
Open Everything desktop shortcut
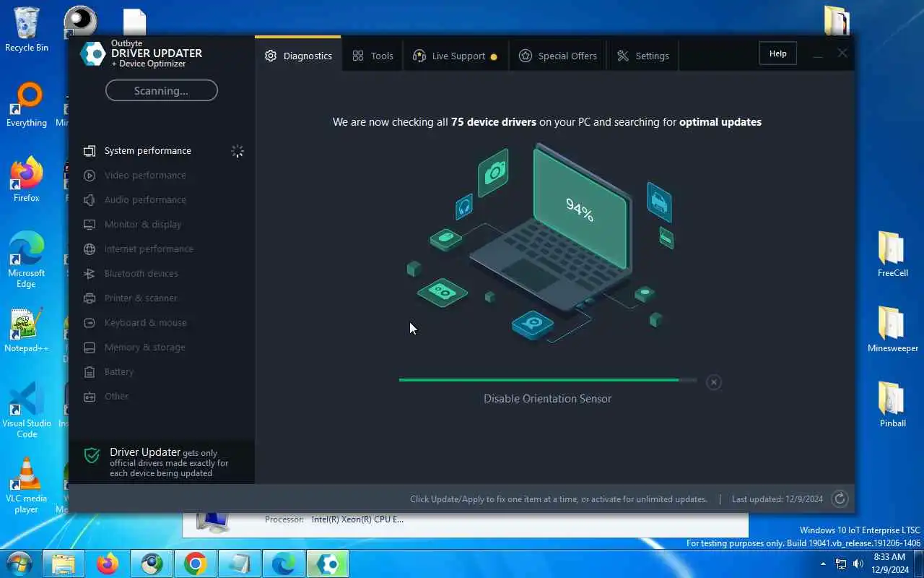coord(27,105)
